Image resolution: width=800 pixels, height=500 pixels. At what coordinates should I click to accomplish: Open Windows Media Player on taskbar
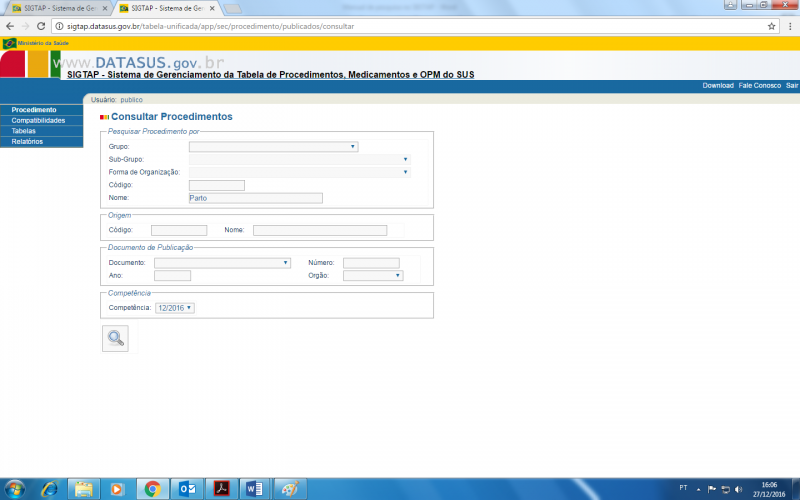point(117,489)
